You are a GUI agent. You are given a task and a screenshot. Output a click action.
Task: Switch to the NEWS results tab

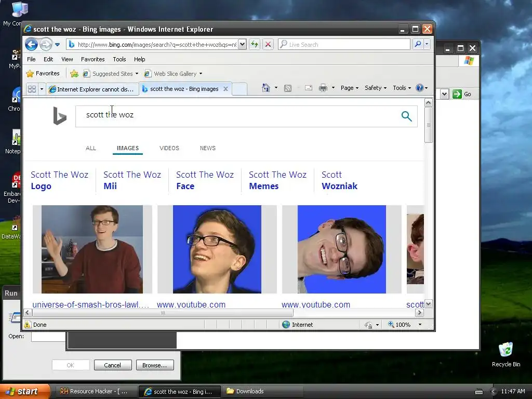(208, 148)
